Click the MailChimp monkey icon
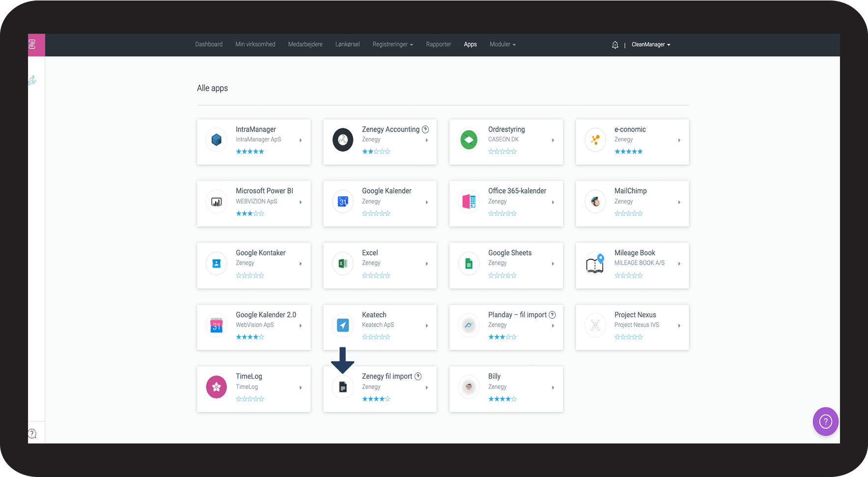868x477 pixels. (x=595, y=202)
